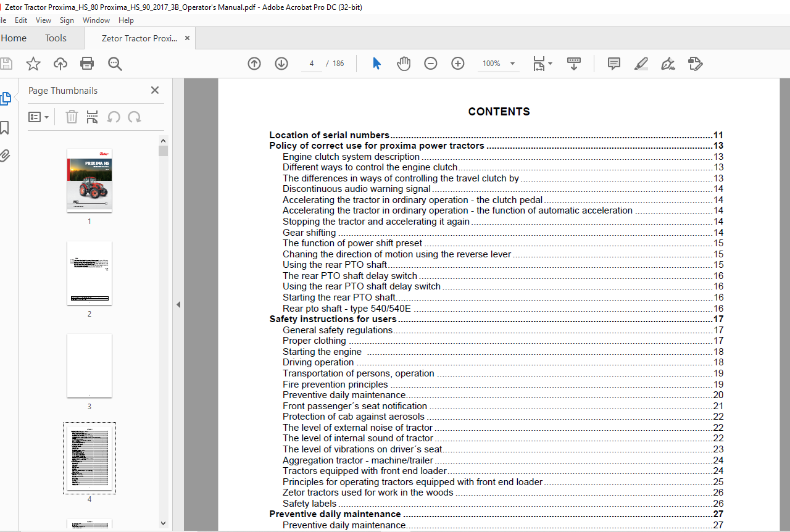Open thumbnails options menu dropdown
This screenshot has height=532, width=790.
38,117
